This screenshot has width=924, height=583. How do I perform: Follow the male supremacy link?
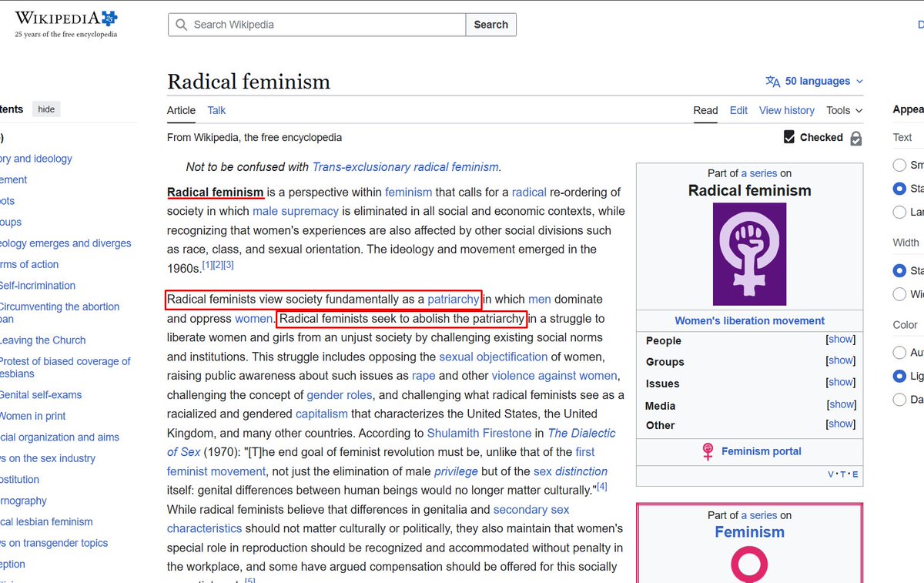(x=296, y=211)
